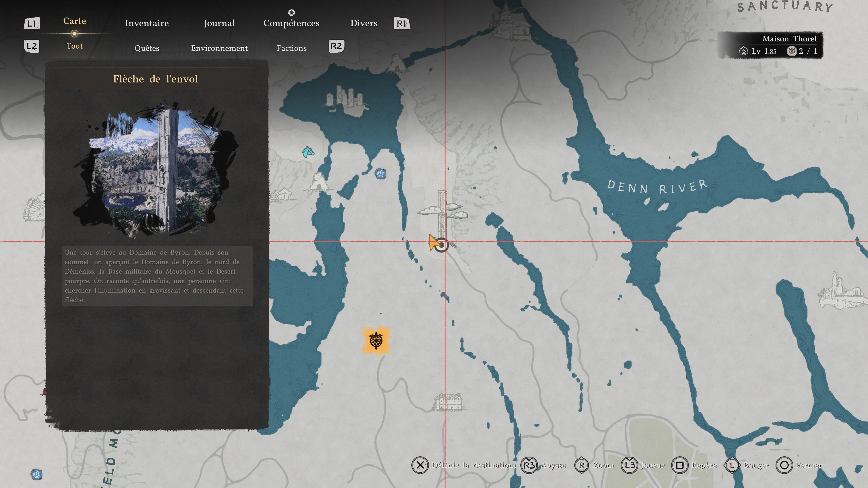Click the L2 trigger button icon
868x488 pixels.
tap(32, 46)
